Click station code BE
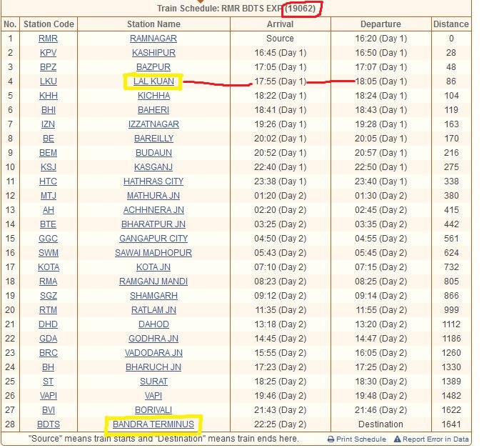Viewport: 484px width, 448px height. 49,138
